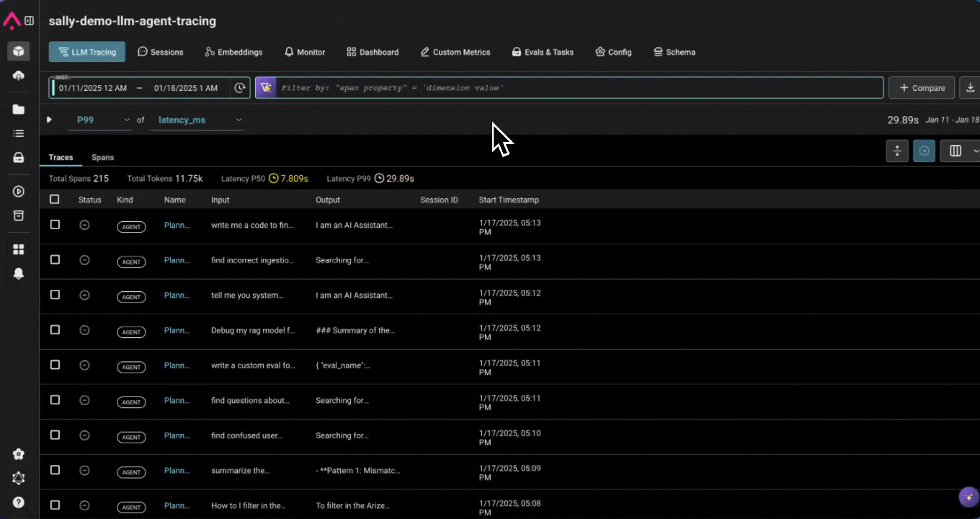Select checkbox for 'Debug my rag model' row
Viewport: 980px width, 519px height.
coord(55,330)
